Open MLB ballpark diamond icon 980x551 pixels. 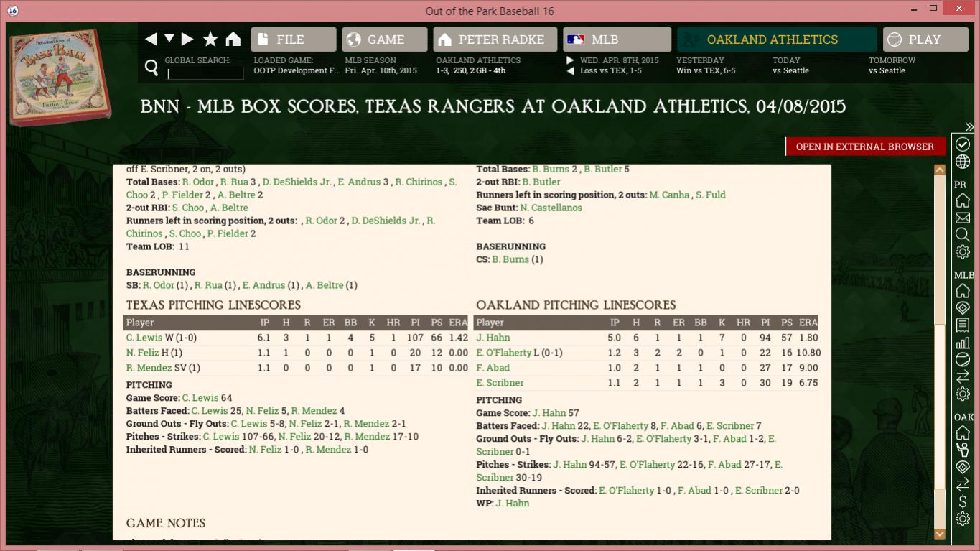point(963,308)
